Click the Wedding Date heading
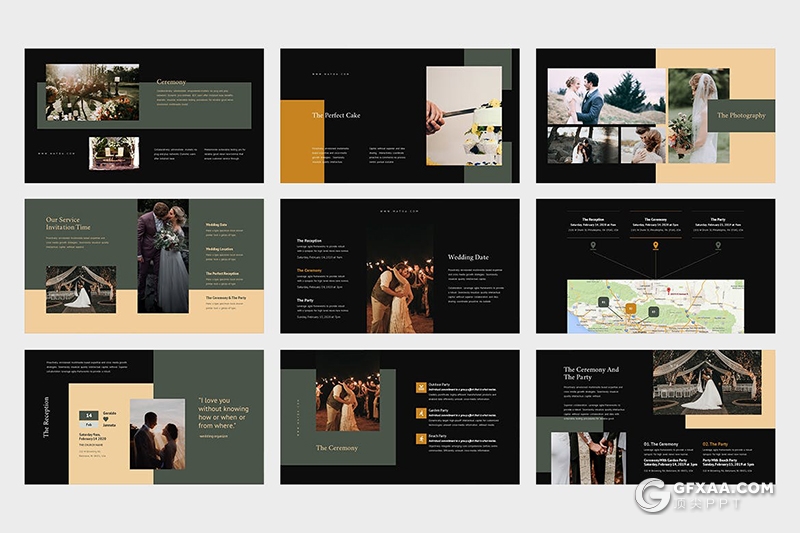Viewport: 800px width, 533px height. click(x=468, y=257)
